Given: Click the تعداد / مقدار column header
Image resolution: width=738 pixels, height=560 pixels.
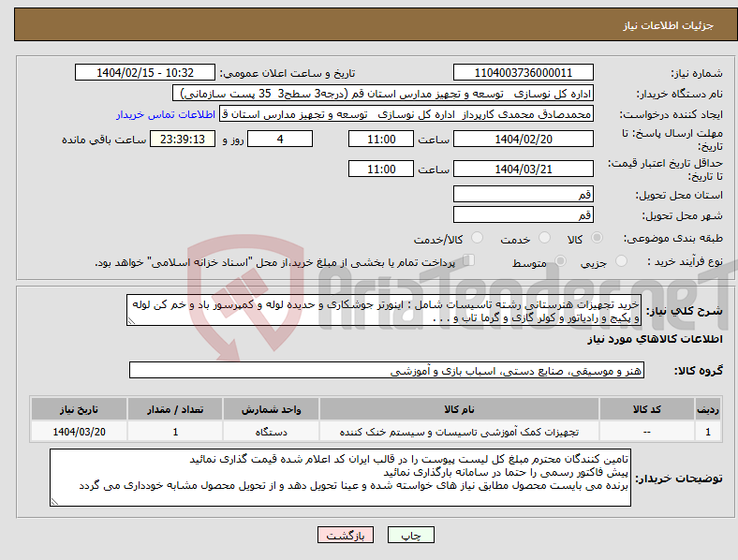Looking at the screenshot, I should click(175, 409).
